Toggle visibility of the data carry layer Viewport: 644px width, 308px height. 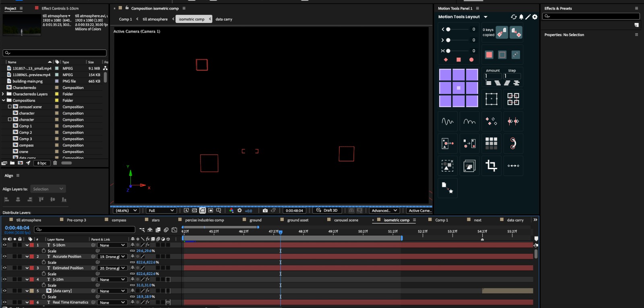click(x=5, y=291)
